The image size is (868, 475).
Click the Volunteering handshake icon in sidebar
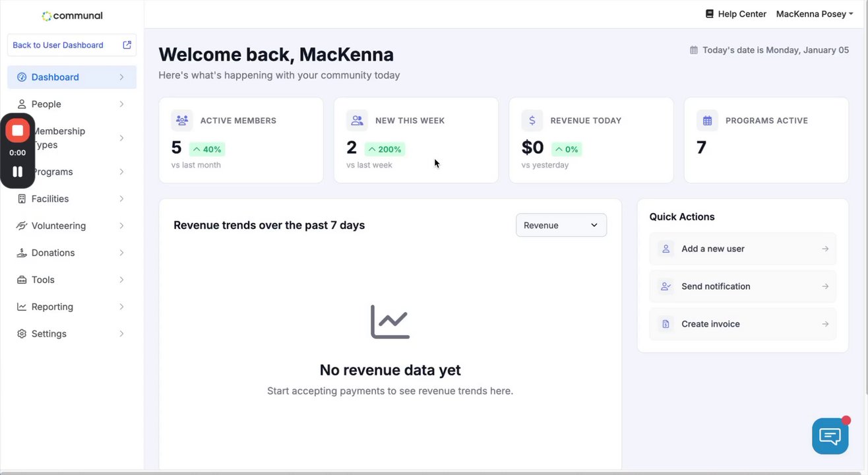(22, 226)
